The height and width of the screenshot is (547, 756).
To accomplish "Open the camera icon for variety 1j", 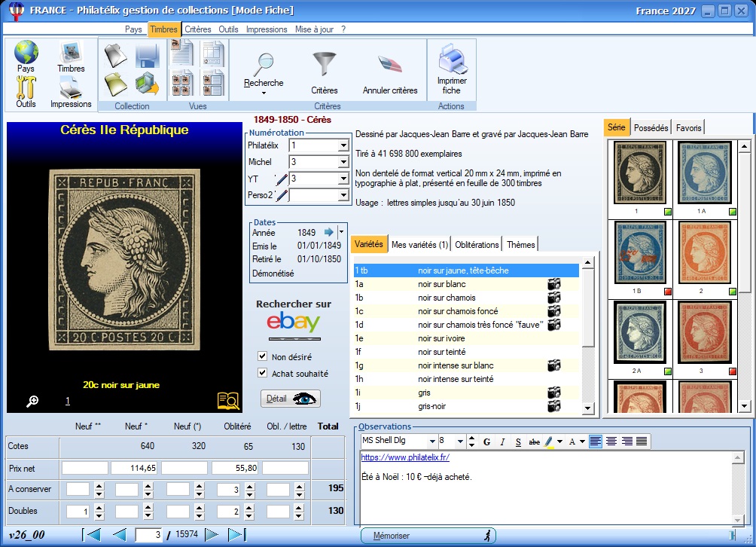I will coord(554,406).
